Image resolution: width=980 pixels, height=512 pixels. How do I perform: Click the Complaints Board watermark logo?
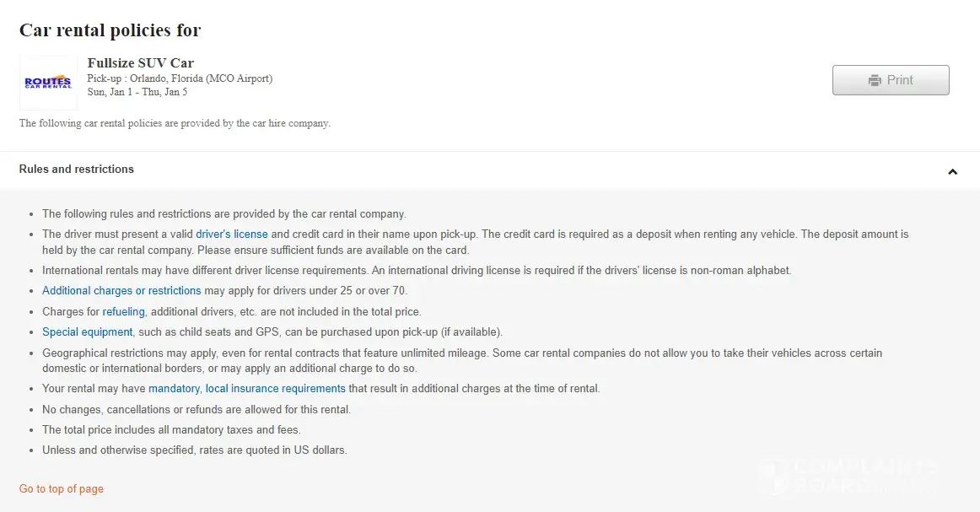pos(847,477)
